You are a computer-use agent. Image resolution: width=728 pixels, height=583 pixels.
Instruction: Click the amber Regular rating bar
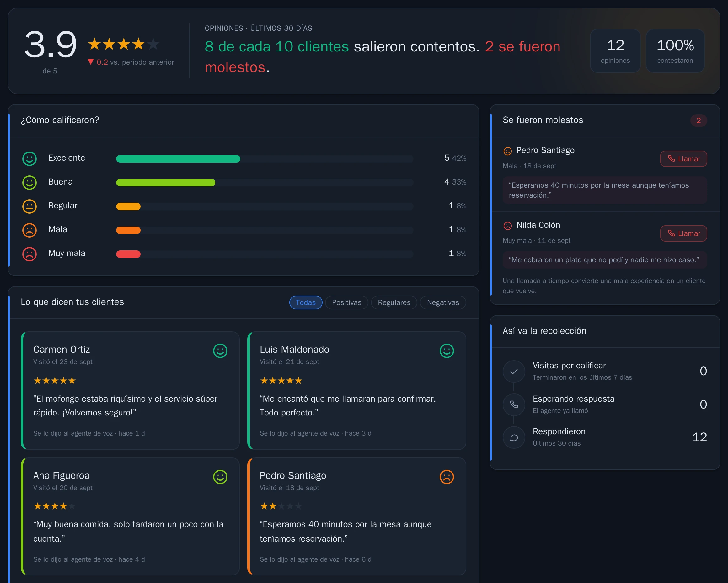click(x=128, y=206)
